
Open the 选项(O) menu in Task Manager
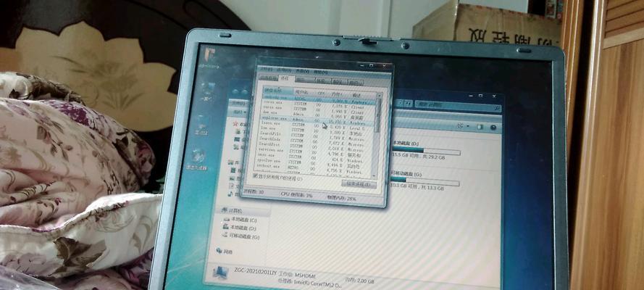pyautogui.click(x=284, y=70)
